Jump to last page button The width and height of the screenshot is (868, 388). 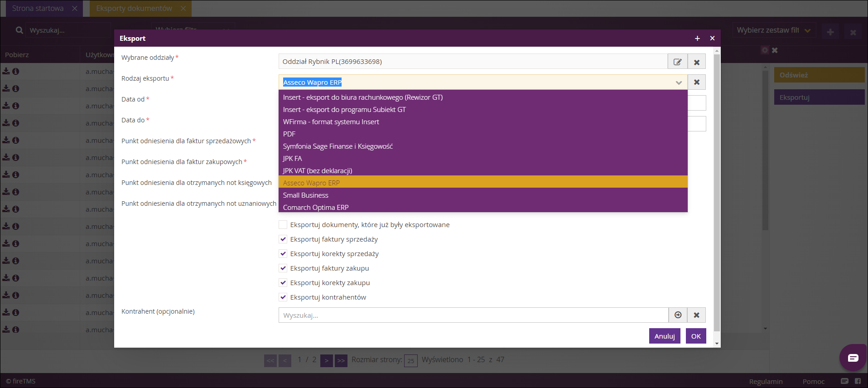tap(341, 360)
